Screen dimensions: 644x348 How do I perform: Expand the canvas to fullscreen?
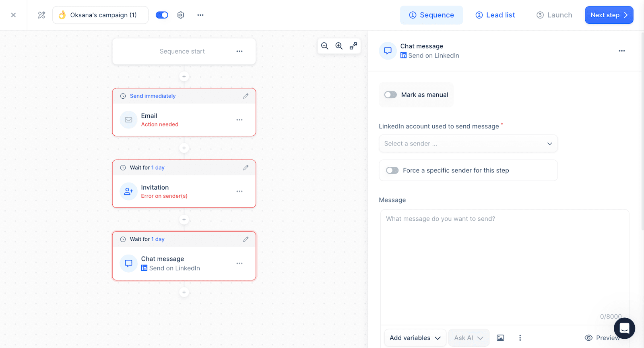point(353,46)
